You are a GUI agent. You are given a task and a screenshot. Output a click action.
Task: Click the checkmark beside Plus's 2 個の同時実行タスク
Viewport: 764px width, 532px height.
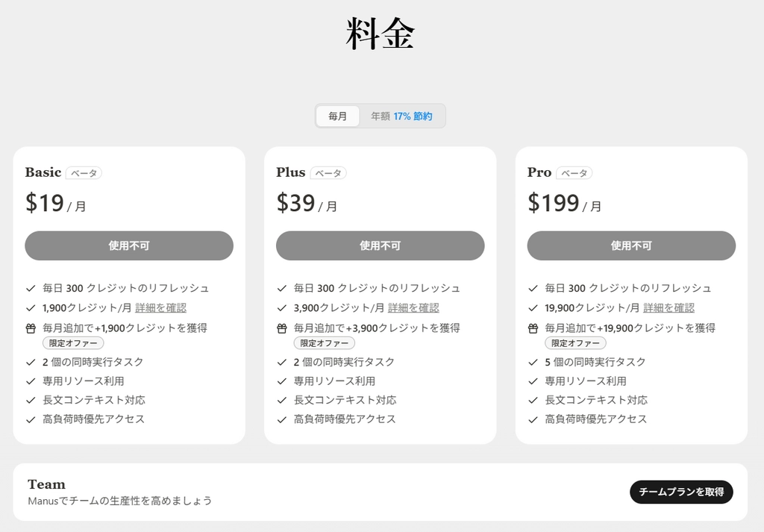(x=281, y=362)
